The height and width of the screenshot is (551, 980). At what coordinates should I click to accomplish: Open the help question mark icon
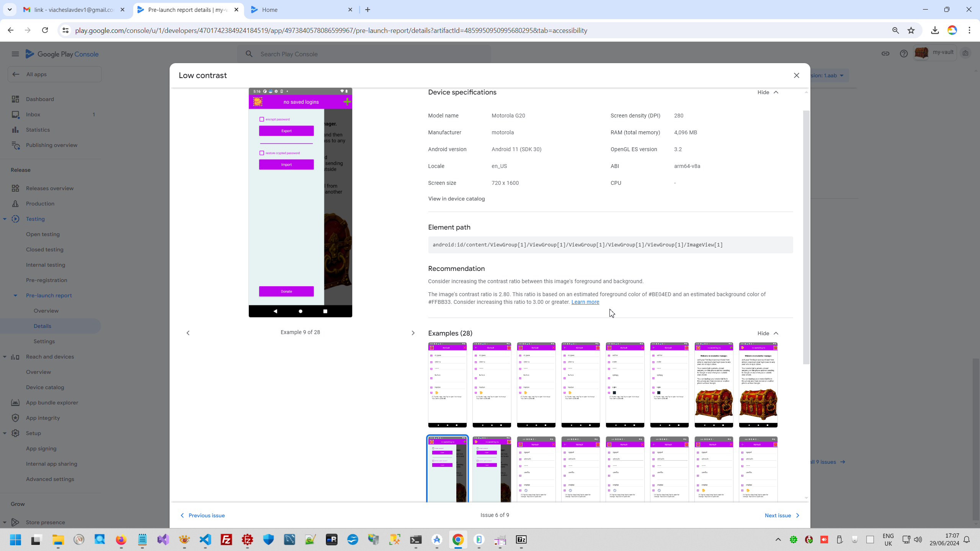pos(903,54)
